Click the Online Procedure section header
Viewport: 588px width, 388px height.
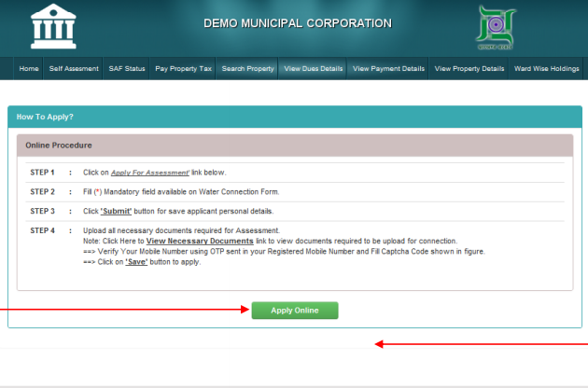pyautogui.click(x=295, y=145)
